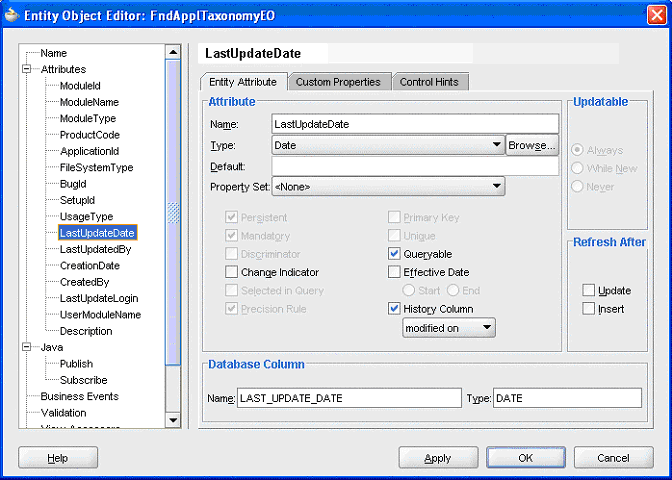Click the tree scrollbar down arrow
This screenshot has height=480, width=672.
tap(173, 420)
